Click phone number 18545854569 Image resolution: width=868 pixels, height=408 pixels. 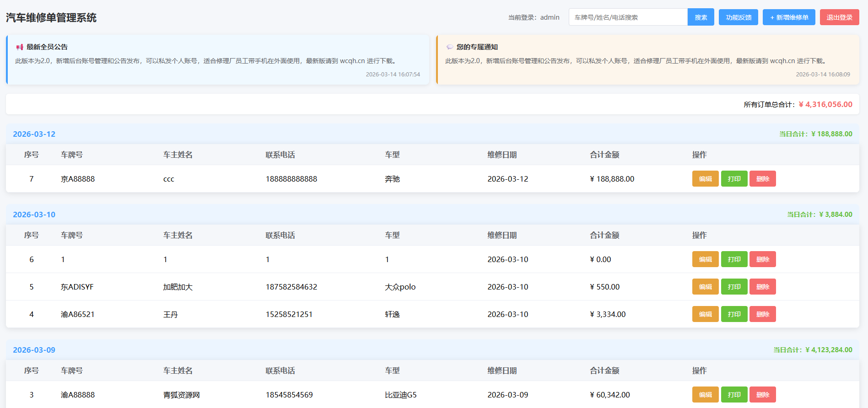[x=289, y=395]
